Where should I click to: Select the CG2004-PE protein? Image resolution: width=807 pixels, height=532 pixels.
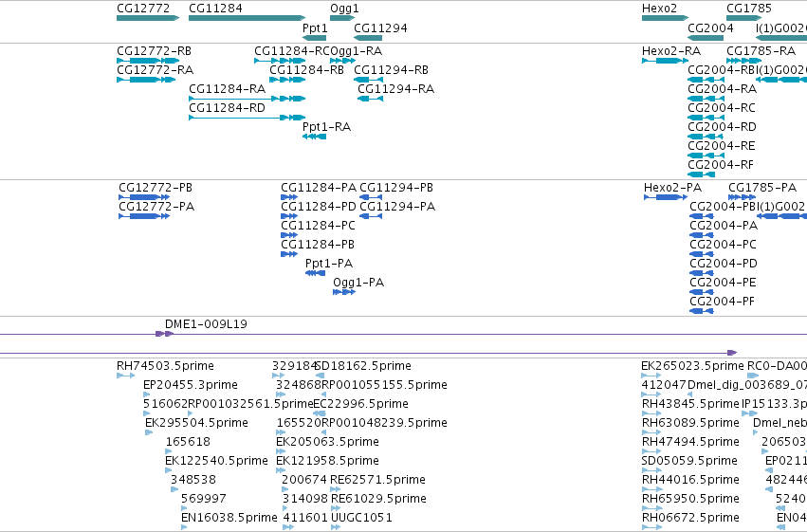tap(702, 292)
